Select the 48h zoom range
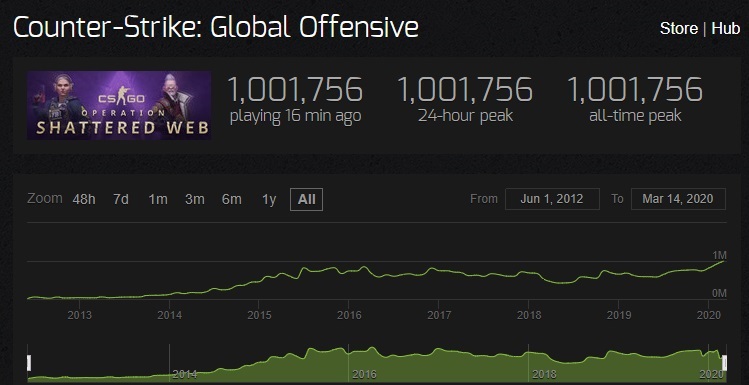Image resolution: width=749 pixels, height=385 pixels. (84, 199)
